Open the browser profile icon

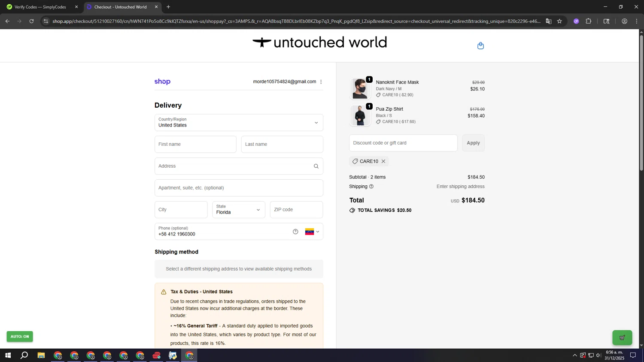click(x=625, y=21)
